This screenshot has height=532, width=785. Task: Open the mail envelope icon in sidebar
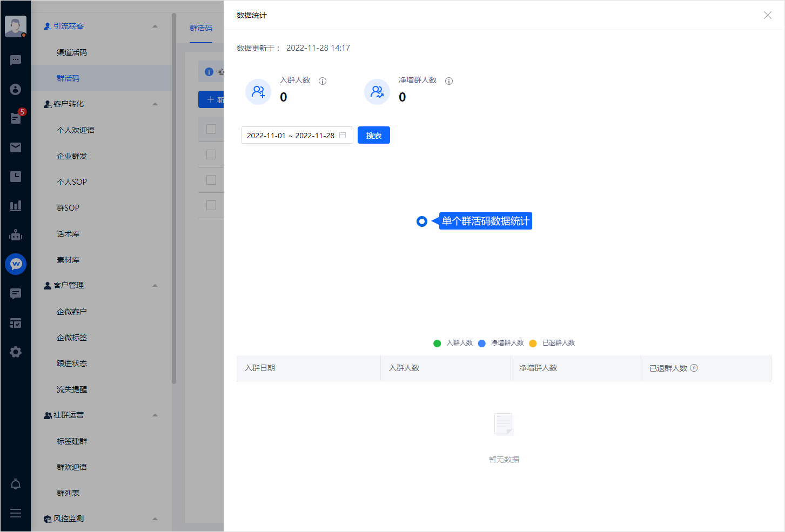tap(16, 147)
